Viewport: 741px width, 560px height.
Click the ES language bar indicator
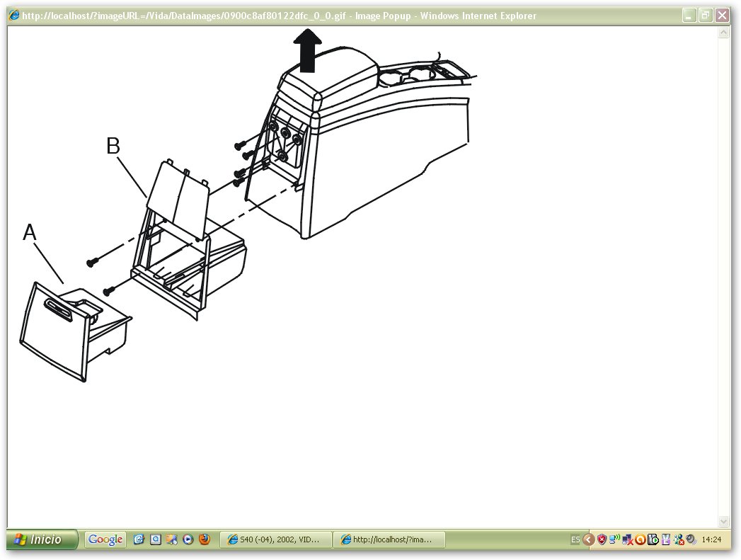pyautogui.click(x=575, y=539)
